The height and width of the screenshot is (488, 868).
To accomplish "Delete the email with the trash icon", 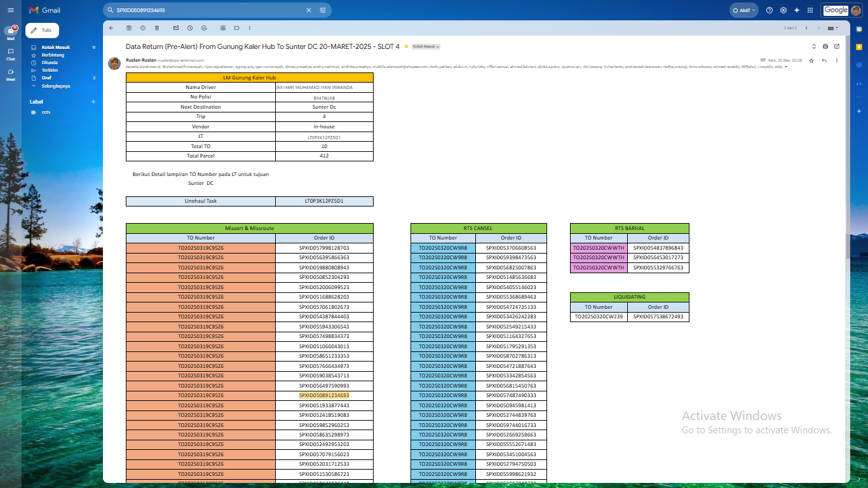I will coord(157,28).
